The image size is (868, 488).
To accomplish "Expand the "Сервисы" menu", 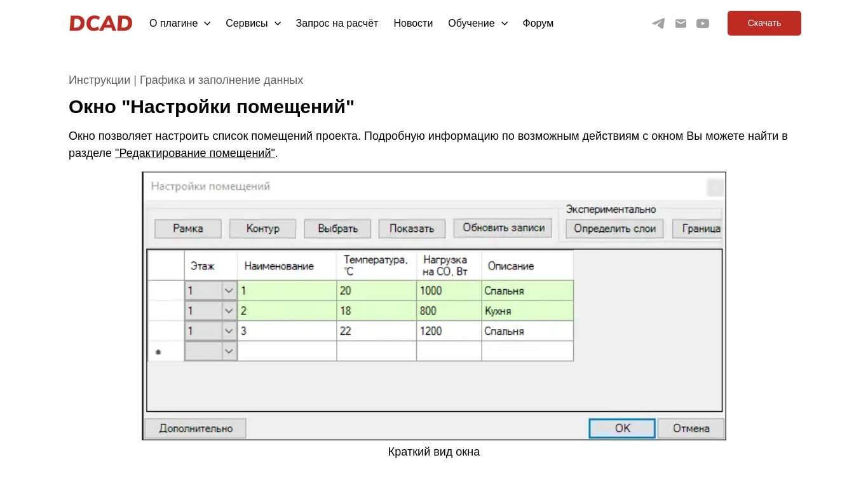I will 253,24.
